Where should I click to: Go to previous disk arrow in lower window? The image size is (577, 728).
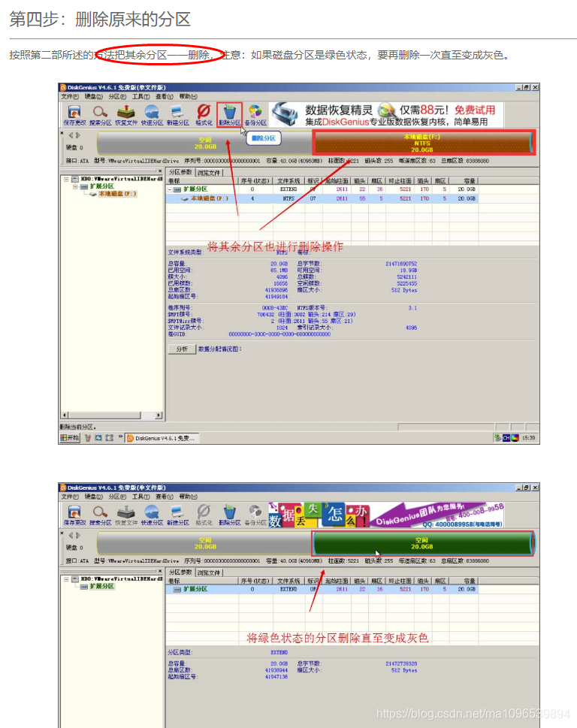pyautogui.click(x=71, y=536)
